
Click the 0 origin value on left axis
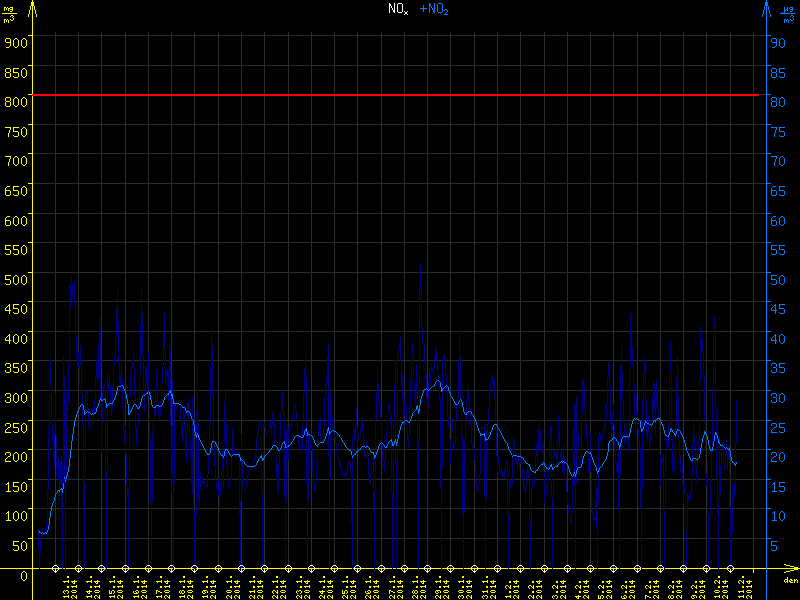[x=23, y=576]
